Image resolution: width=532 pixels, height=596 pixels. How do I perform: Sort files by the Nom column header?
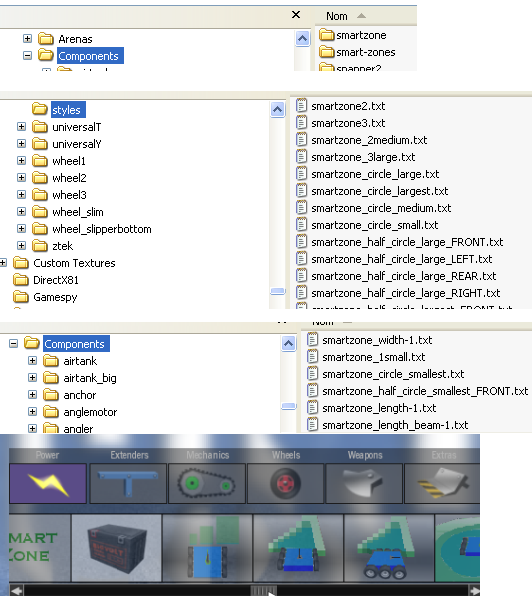point(337,16)
